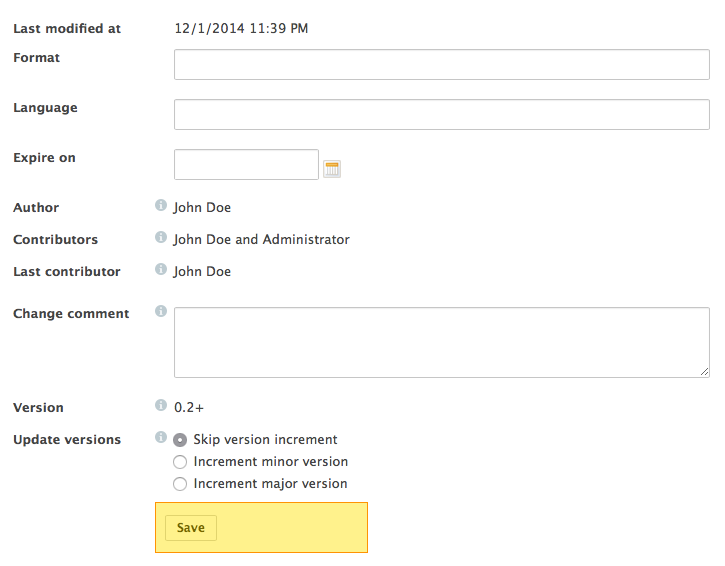Click the contributors John Doe and Administrator text
Image resolution: width=725 pixels, height=566 pixels.
(261, 240)
